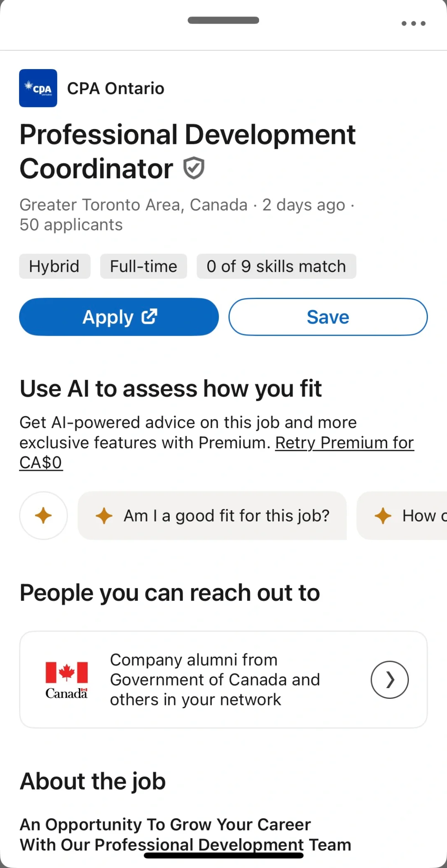Open the CPA Ontario company name link
The height and width of the screenshot is (868, 447).
click(116, 88)
